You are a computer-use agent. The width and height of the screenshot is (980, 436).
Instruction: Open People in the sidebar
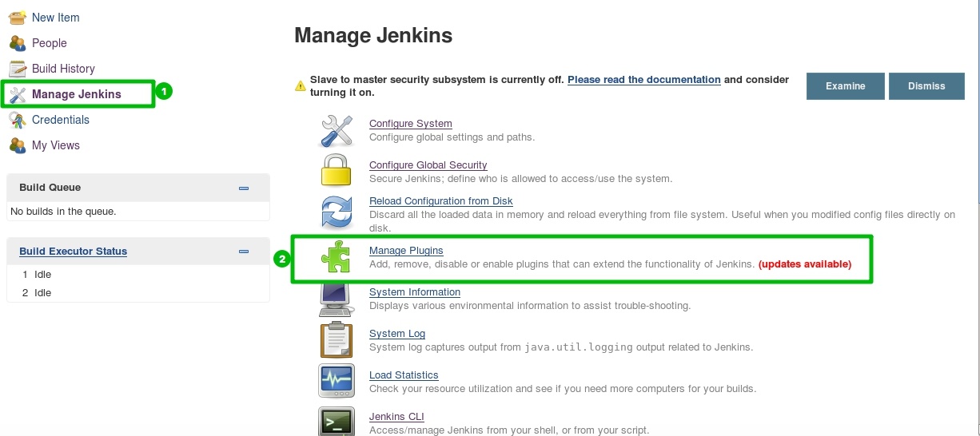click(x=50, y=43)
